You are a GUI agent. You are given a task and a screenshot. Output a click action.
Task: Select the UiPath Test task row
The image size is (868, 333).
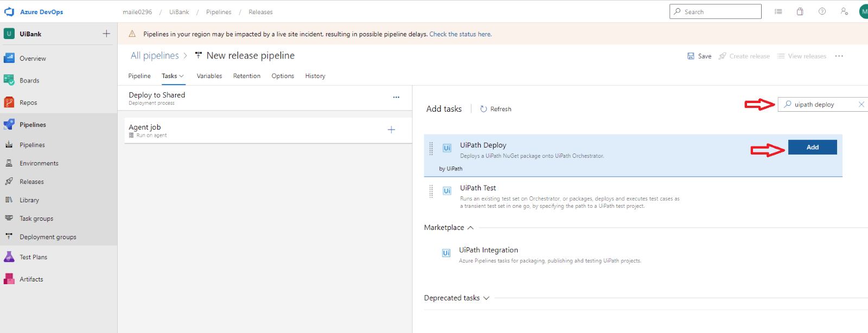633,197
